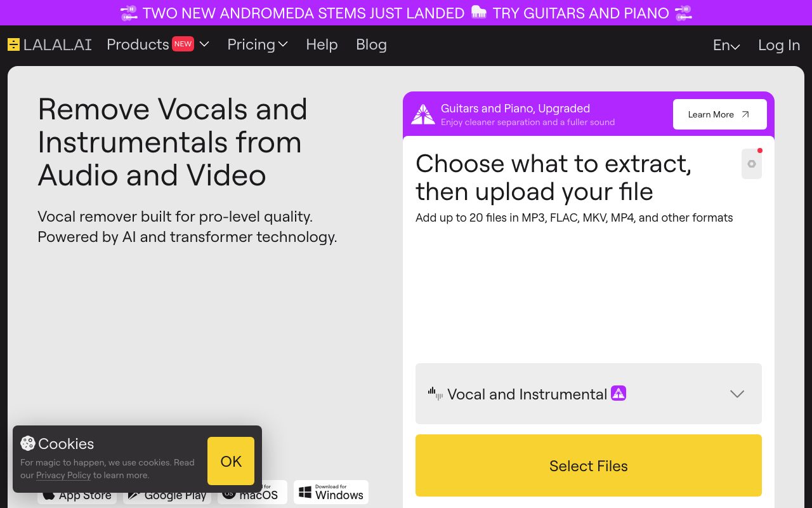Click the macOS download button
Image resolution: width=812 pixels, height=508 pixels.
(x=252, y=492)
